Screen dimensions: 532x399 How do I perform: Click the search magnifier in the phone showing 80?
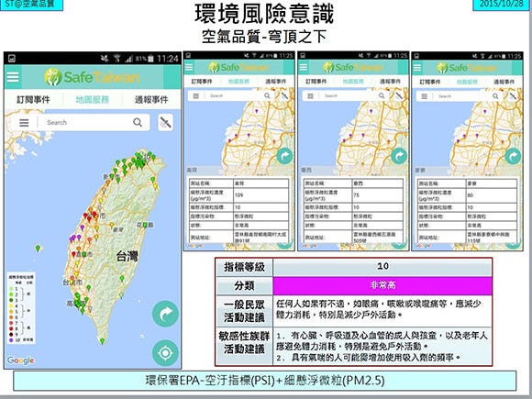(495, 96)
